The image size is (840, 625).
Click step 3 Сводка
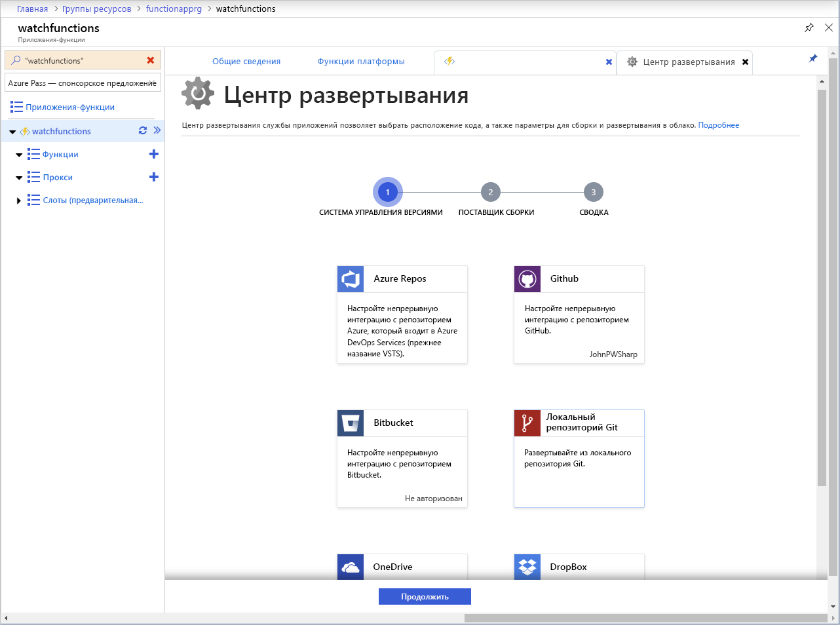[x=593, y=192]
